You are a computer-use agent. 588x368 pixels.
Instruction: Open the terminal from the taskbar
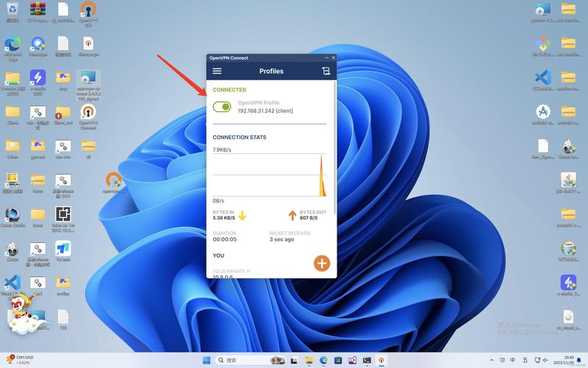click(x=367, y=361)
